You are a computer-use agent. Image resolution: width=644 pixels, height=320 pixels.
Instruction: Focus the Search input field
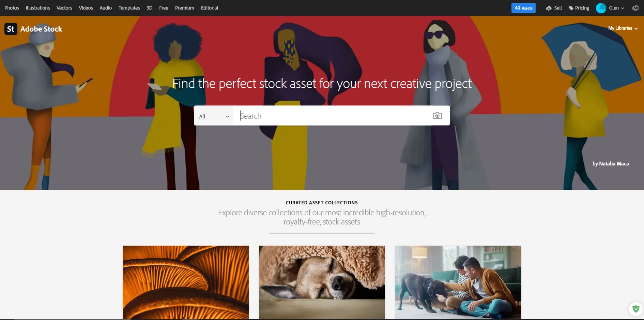tap(333, 116)
